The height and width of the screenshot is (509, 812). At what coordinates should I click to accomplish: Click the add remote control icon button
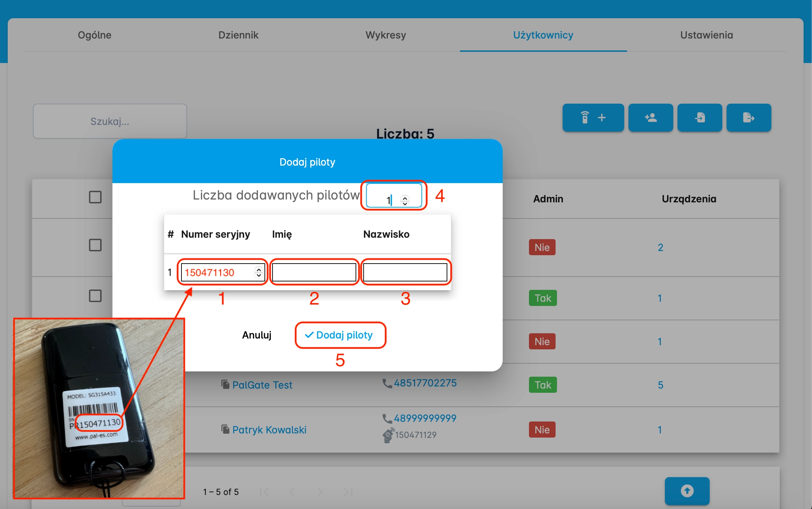click(593, 118)
